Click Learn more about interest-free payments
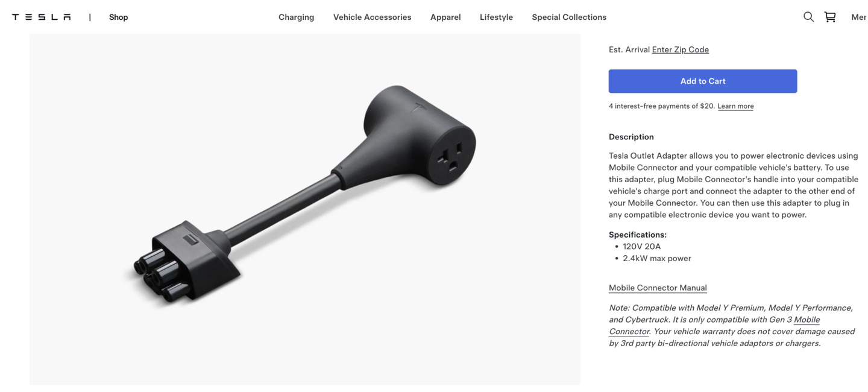 click(x=735, y=106)
